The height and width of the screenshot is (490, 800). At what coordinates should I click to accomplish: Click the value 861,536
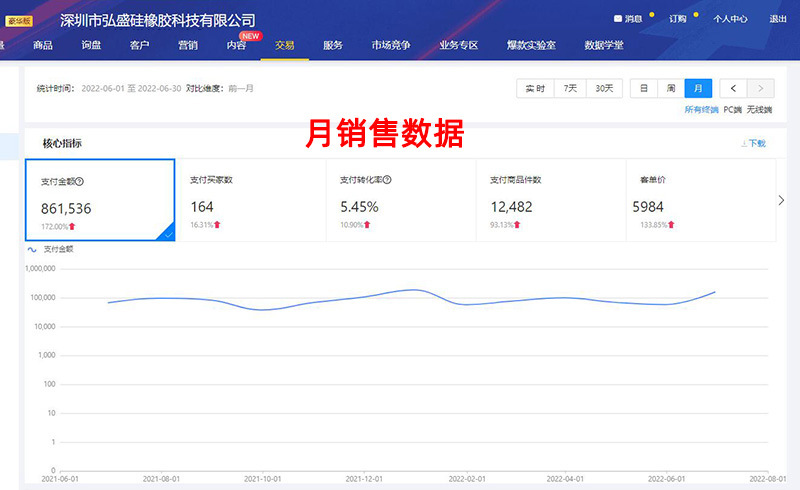(66, 209)
